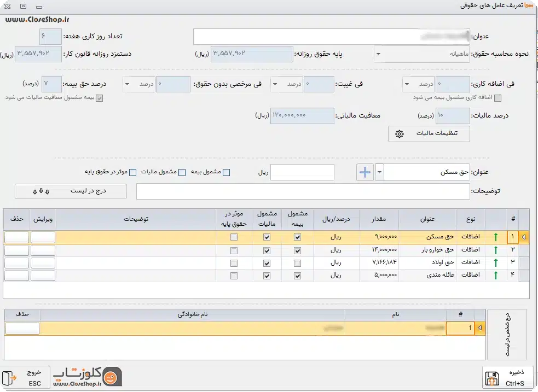Click the green arrow in حق خواروبار row
The width and height of the screenshot is (538, 392).
click(x=495, y=250)
